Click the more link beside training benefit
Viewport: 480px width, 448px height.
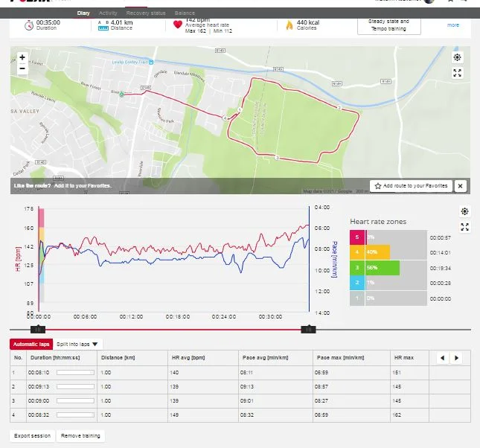452,25
